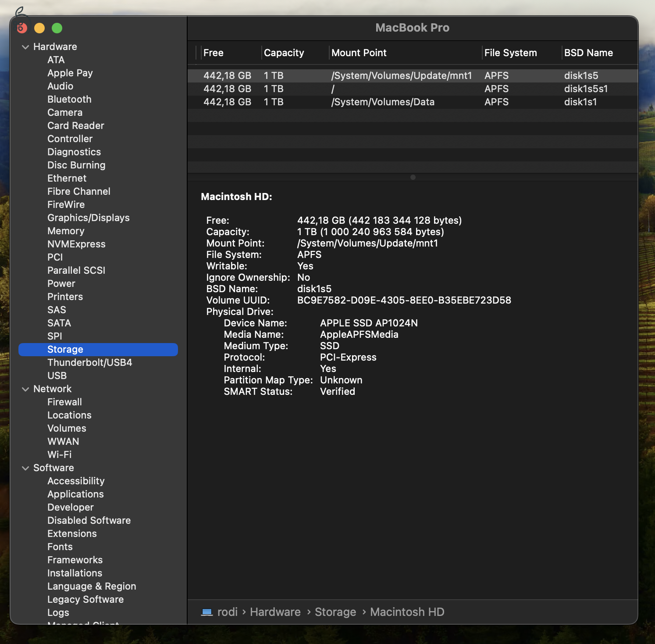Open Firewall under Network
655x644 pixels.
64,402
